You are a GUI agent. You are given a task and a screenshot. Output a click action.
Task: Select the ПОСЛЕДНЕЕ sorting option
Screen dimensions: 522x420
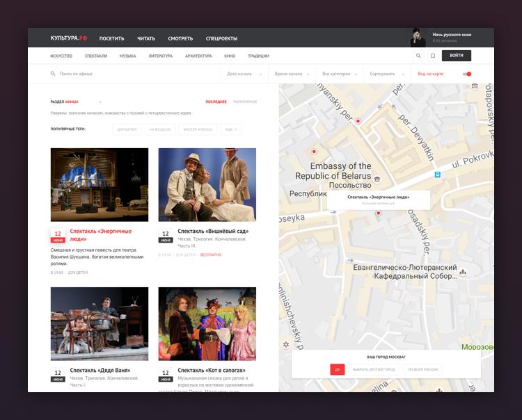point(216,102)
